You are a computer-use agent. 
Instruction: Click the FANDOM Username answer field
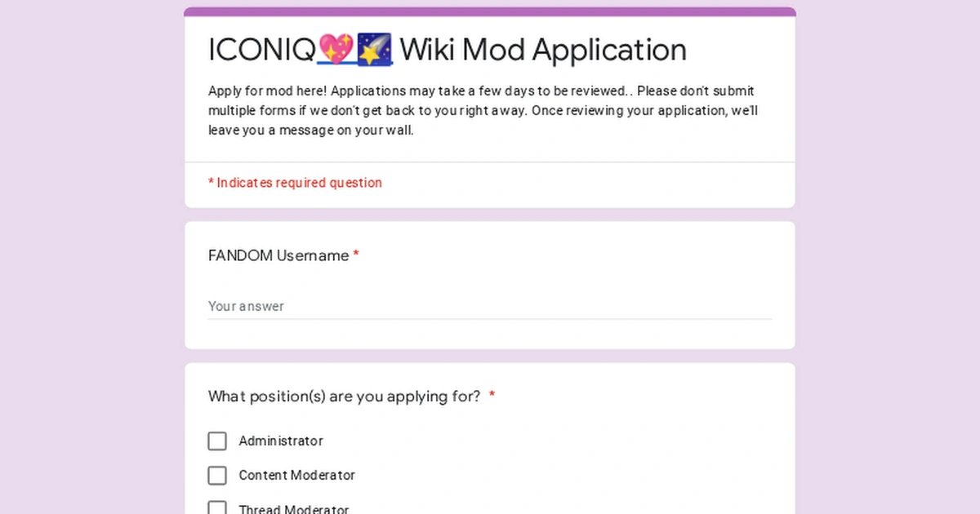[x=408, y=306]
